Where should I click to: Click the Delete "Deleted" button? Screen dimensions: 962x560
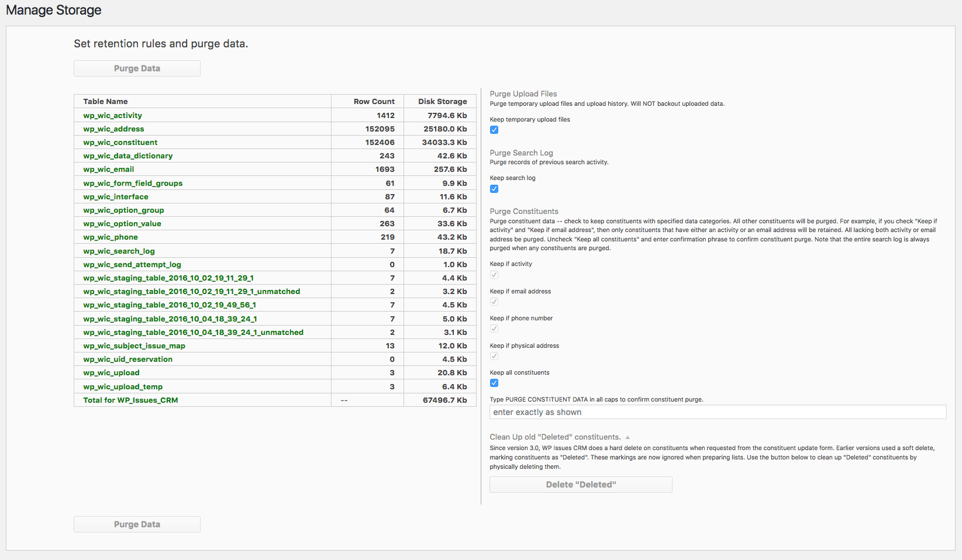pyautogui.click(x=581, y=485)
